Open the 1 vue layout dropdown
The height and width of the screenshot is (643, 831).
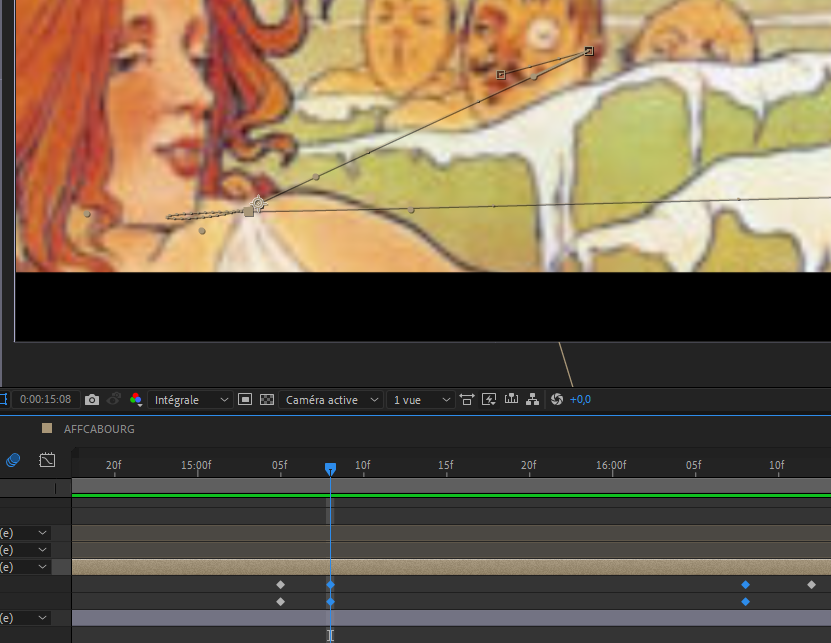point(421,400)
